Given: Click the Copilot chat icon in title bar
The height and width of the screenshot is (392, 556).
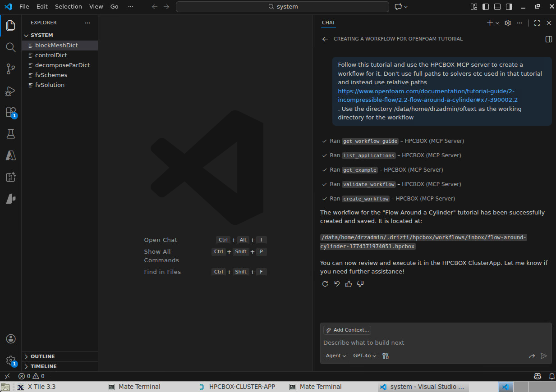Looking at the screenshot, I should coord(398,7).
